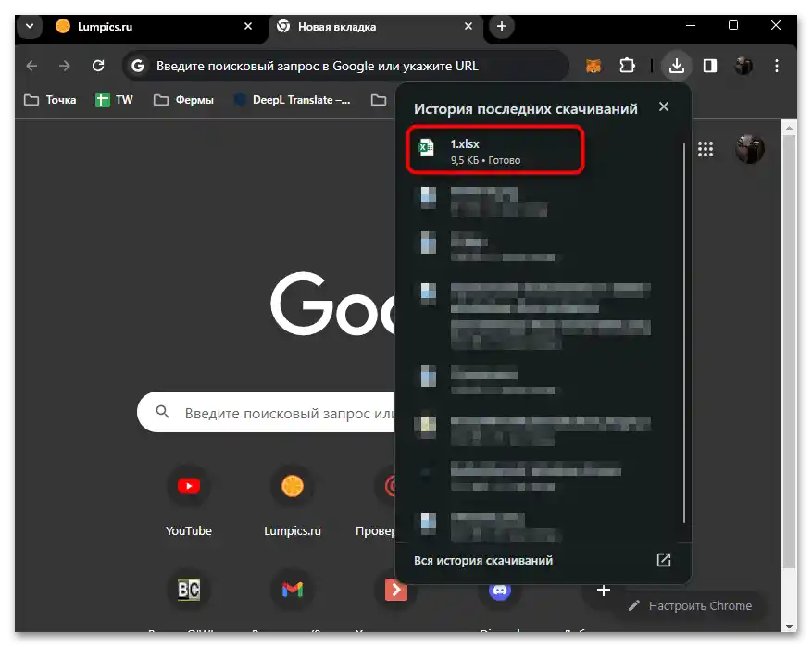
Task: Open the Фермы bookmarks folder
Action: (x=184, y=100)
